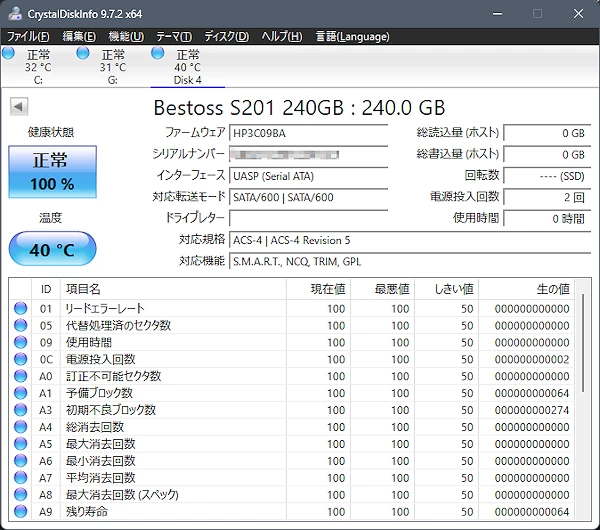Click the ファームウェア field showing HP3C09BA
The width and height of the screenshot is (600, 530).
point(307,132)
